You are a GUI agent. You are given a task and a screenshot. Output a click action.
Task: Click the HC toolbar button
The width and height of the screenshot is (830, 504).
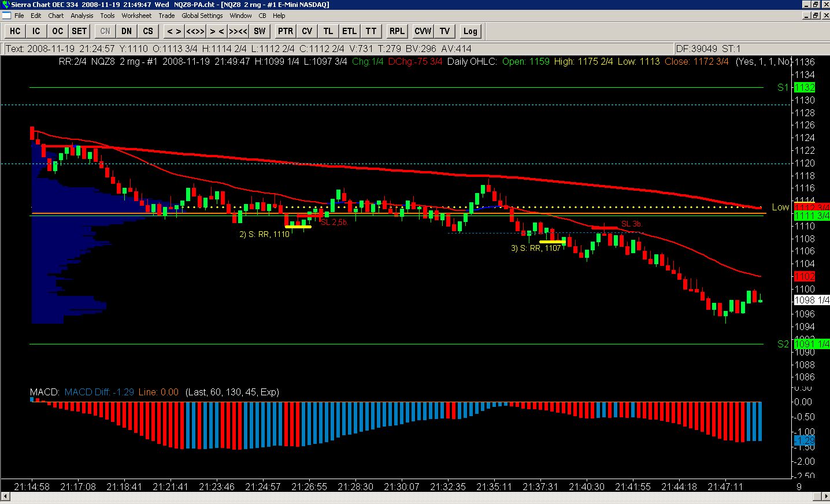(15, 31)
